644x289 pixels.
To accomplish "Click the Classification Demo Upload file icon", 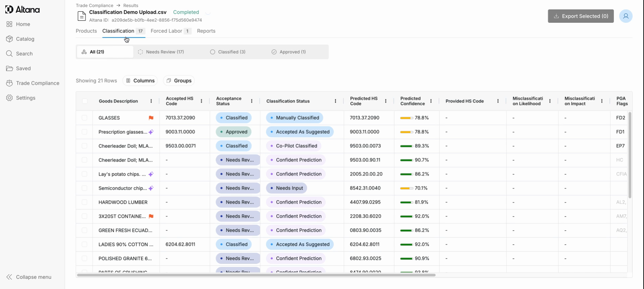I will 82,16.
